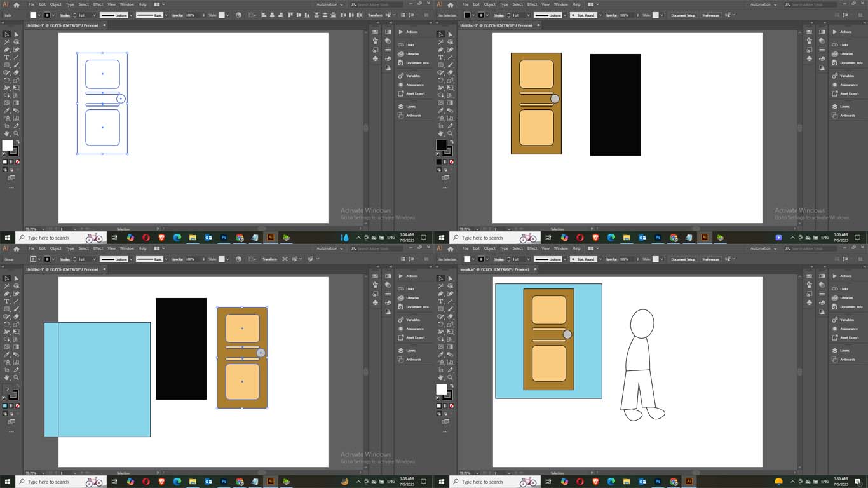Click Home icon in the sneak.ai window
This screenshot has width=868, height=488.
(x=450, y=248)
